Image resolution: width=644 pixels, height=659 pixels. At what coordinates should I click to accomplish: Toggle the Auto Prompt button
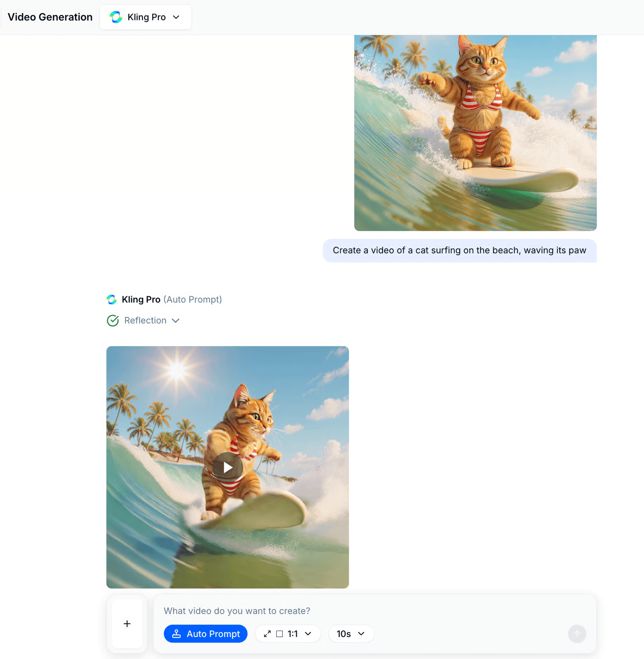coord(205,634)
